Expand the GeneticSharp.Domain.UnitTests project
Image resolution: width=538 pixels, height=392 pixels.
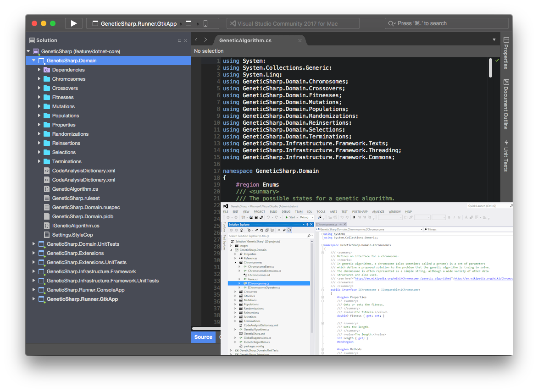33,244
